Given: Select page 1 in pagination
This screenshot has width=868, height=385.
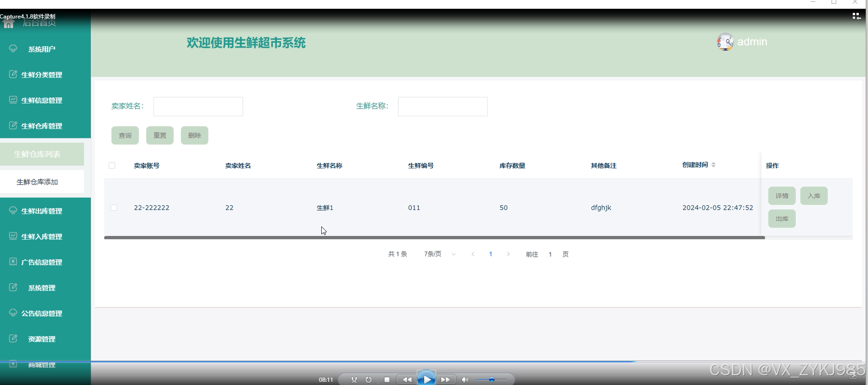Looking at the screenshot, I should point(490,254).
